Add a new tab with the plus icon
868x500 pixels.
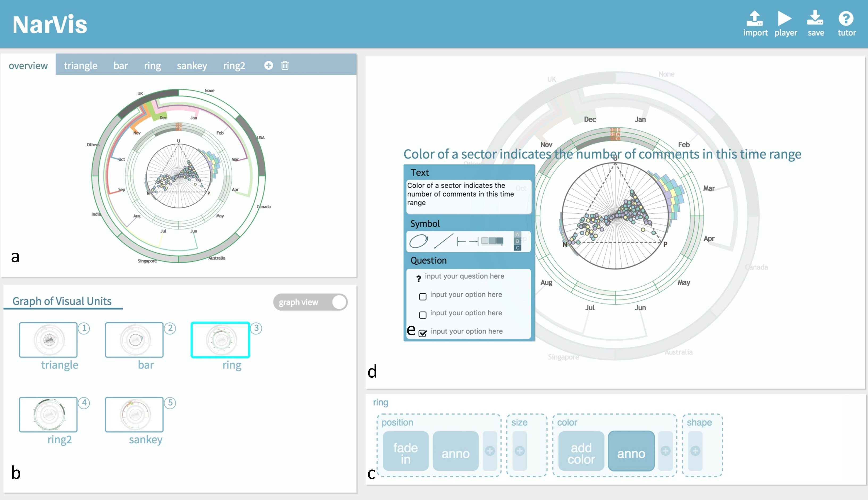[x=269, y=65]
